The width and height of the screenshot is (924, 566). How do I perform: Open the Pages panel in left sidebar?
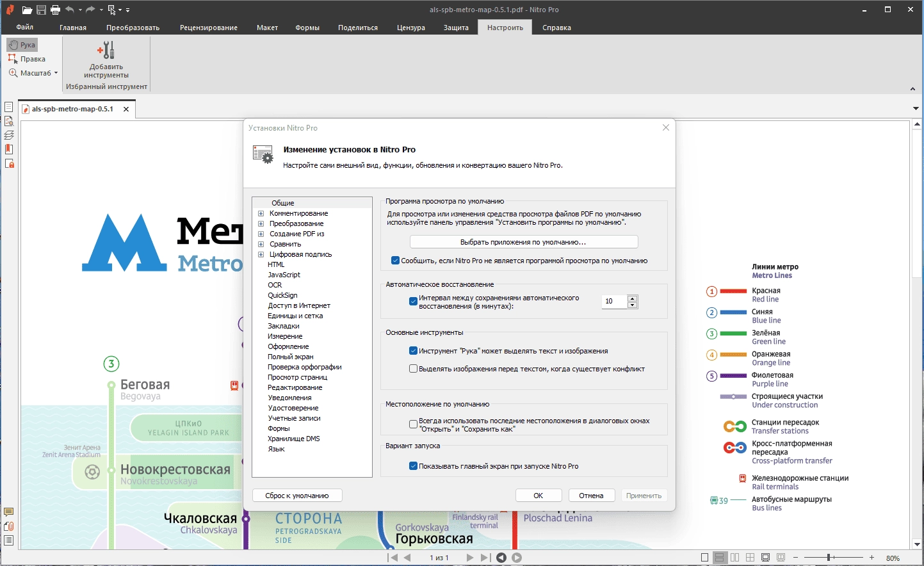[x=9, y=107]
